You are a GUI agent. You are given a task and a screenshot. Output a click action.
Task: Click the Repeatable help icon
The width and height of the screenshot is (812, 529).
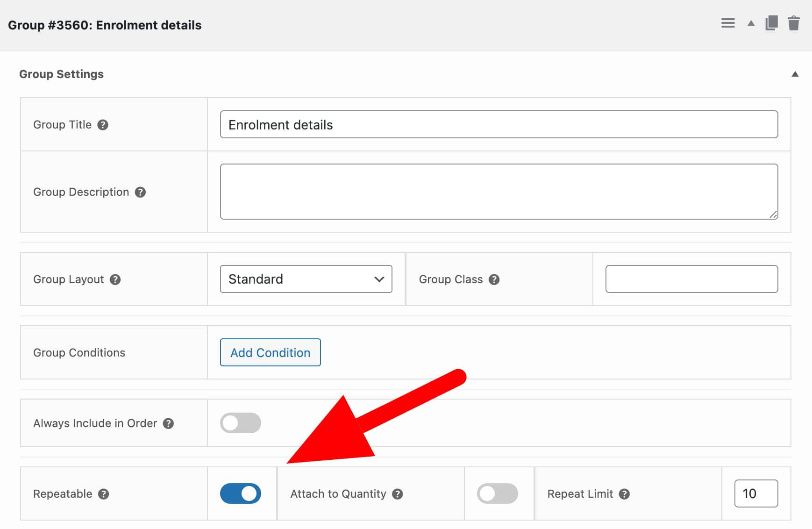[x=104, y=494]
